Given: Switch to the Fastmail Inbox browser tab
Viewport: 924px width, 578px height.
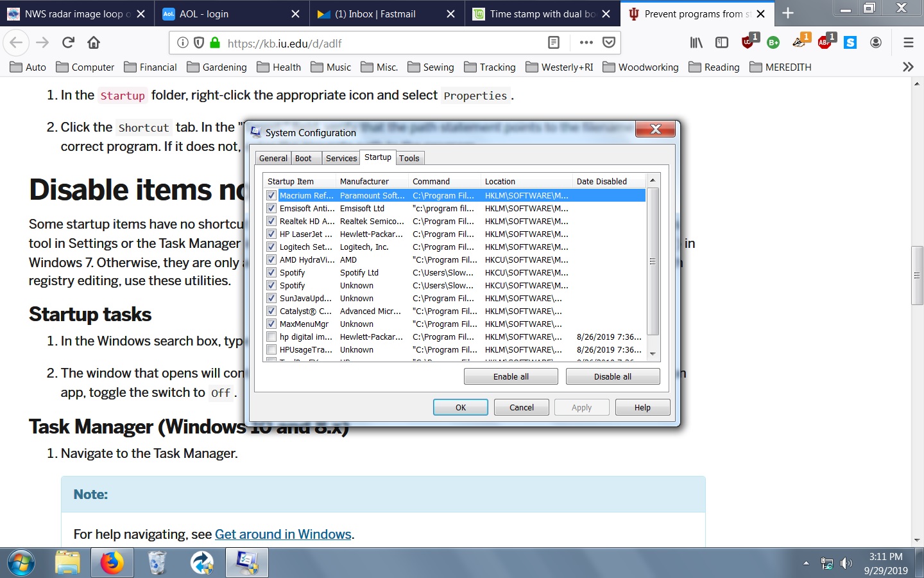Looking at the screenshot, I should (386, 13).
